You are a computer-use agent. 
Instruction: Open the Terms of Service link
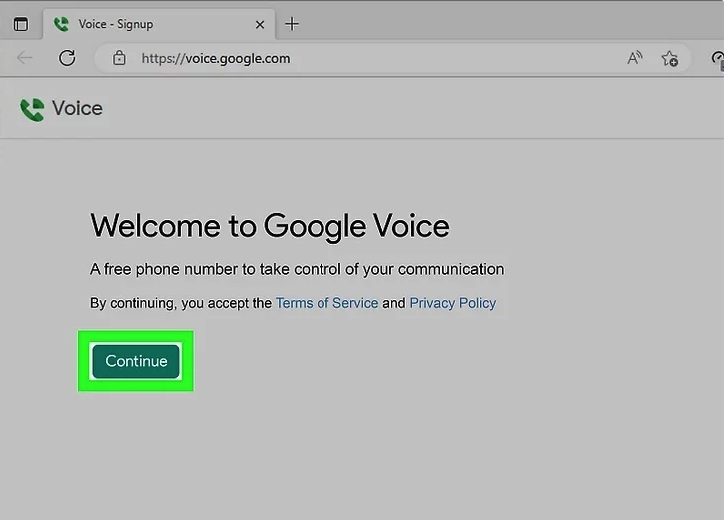coord(326,303)
